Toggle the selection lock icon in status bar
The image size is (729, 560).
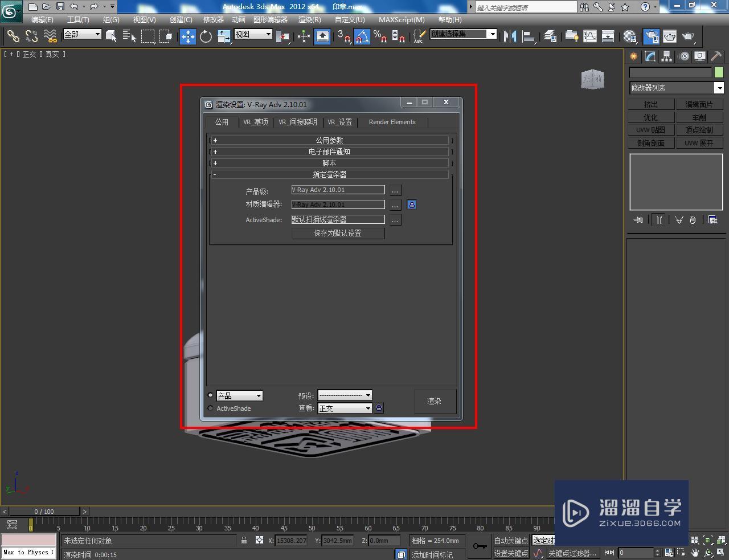point(244,540)
